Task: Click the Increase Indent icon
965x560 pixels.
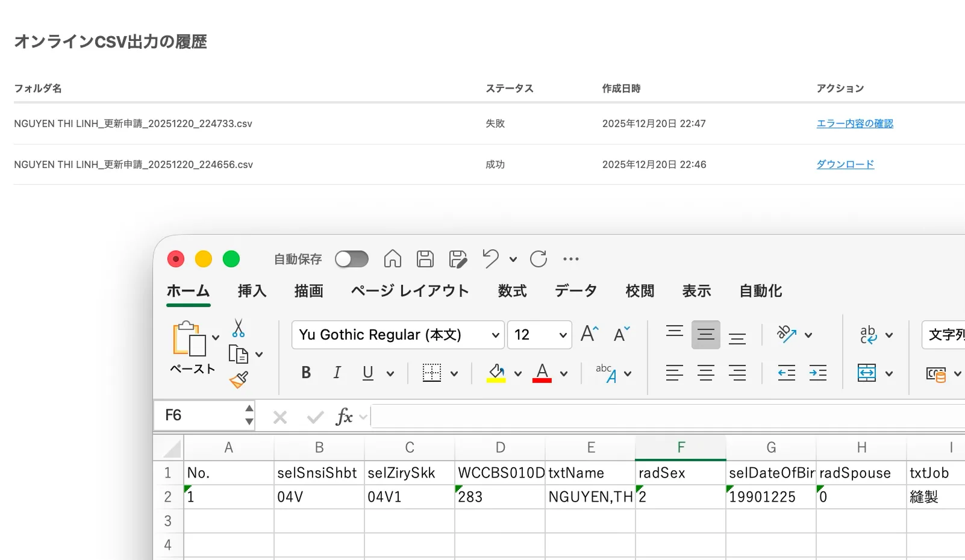Action: click(x=818, y=373)
